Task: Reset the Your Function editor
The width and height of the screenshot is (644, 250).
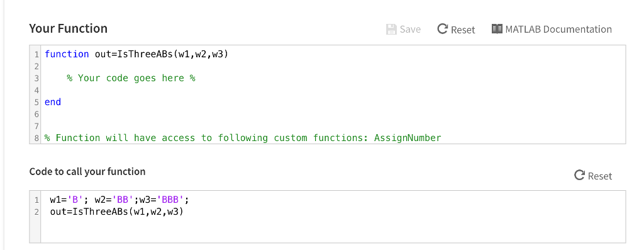Action: [456, 29]
